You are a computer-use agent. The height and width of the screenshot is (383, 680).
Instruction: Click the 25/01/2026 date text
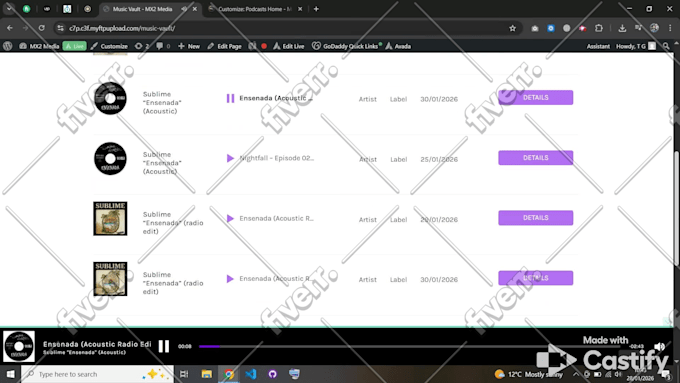pos(439,159)
